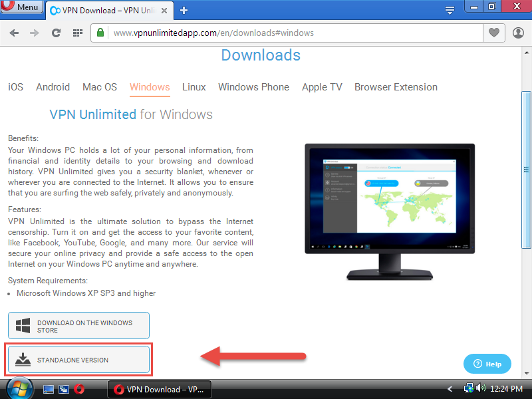
Task: Select the Windows Phone platform tab
Action: point(254,87)
